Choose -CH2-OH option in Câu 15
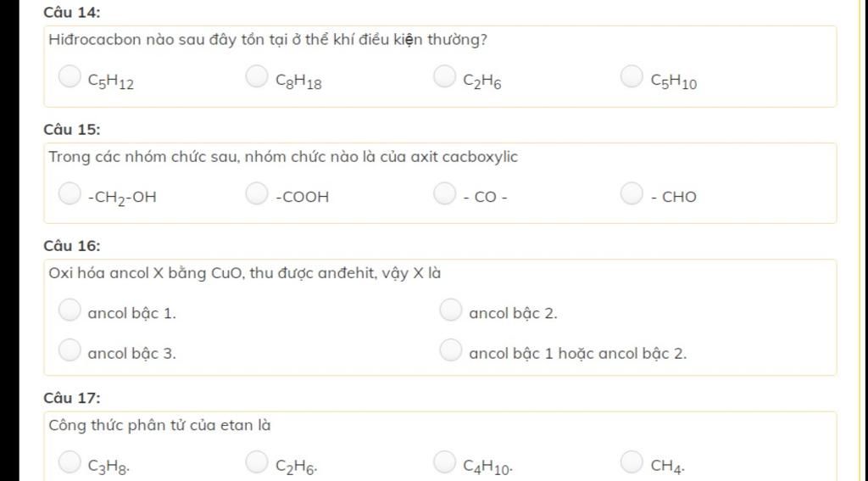 coord(70,193)
